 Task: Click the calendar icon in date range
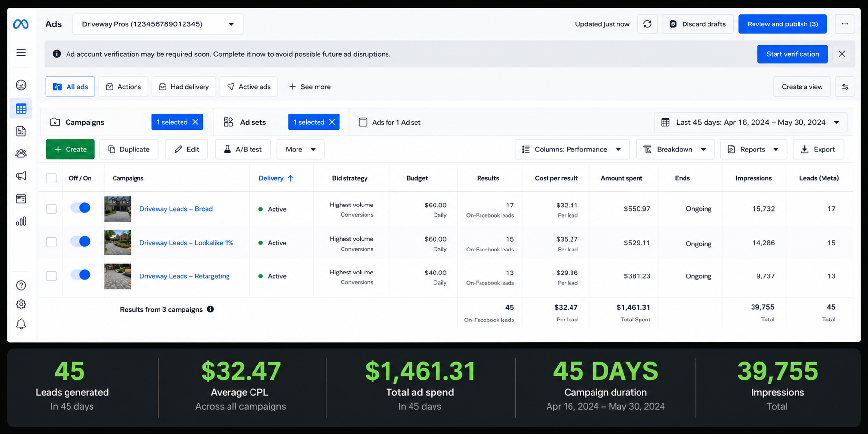pyautogui.click(x=665, y=122)
